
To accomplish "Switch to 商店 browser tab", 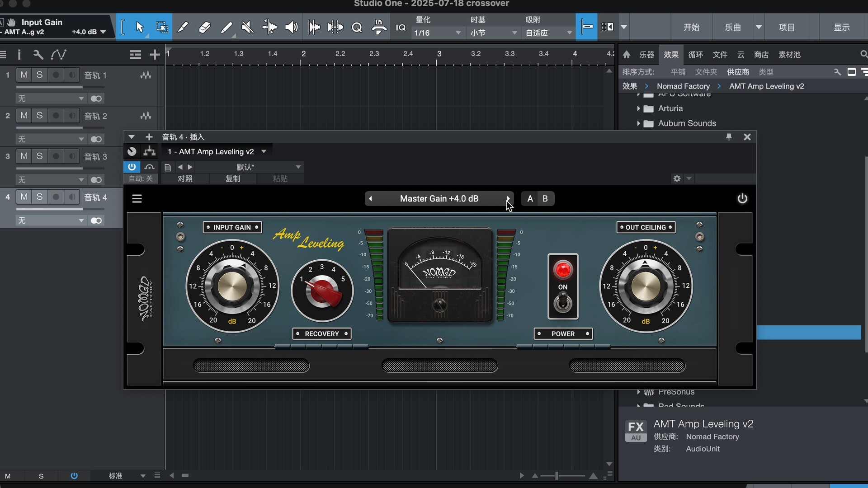I will [761, 55].
